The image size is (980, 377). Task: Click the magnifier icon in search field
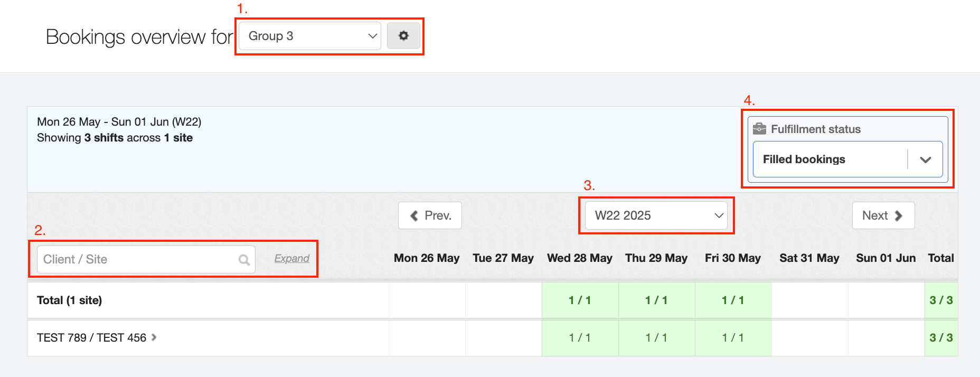244,260
